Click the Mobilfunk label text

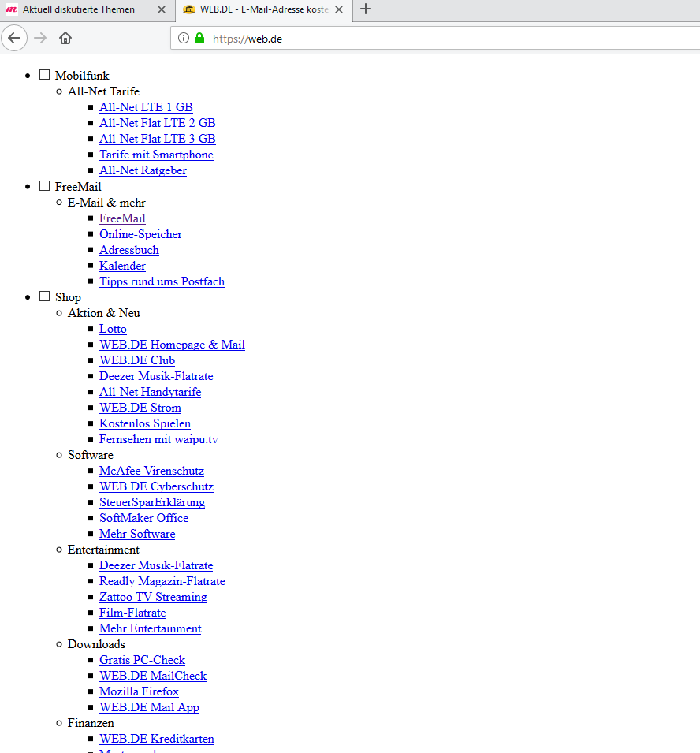pos(82,76)
